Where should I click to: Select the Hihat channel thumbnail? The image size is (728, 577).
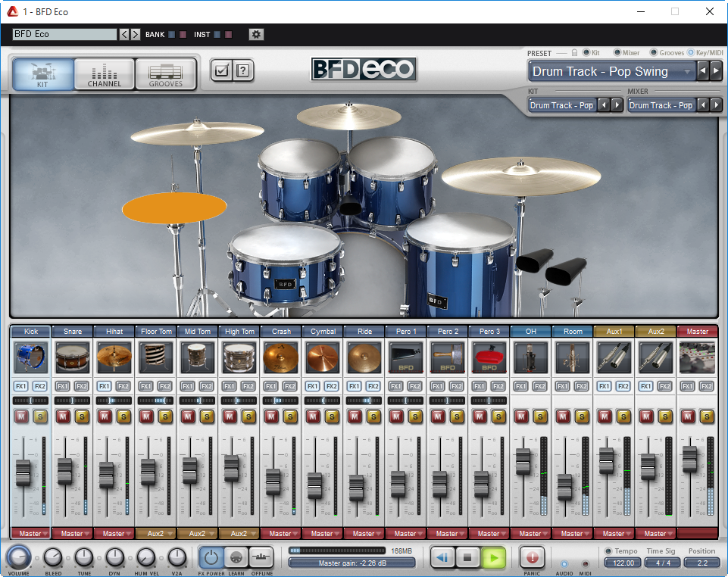tap(114, 357)
